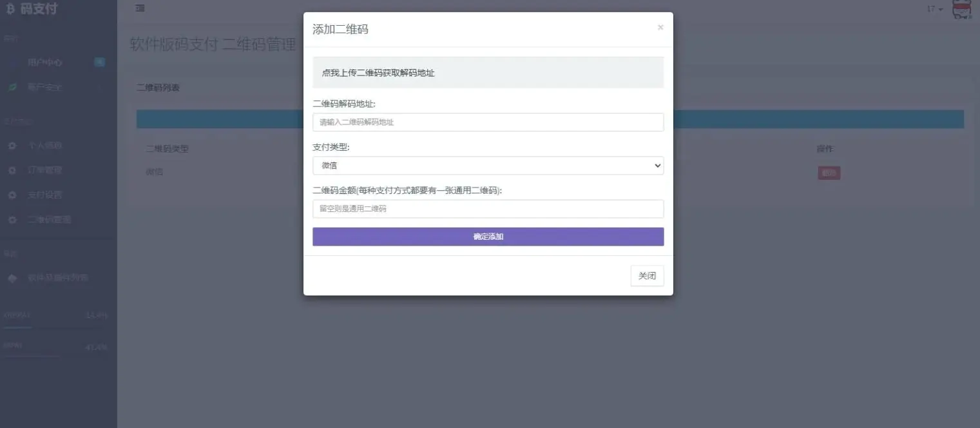Open the user dropdown at top right
980x428 pixels.
(935, 9)
